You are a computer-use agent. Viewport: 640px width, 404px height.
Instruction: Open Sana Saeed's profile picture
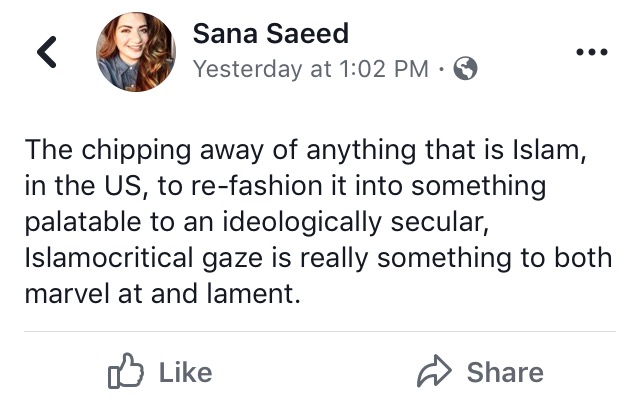(x=136, y=53)
